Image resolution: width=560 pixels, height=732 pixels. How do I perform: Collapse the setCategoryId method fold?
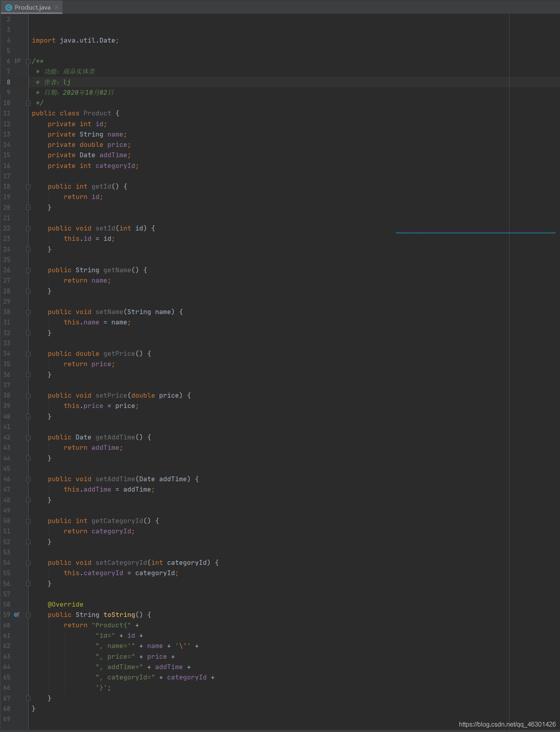click(28, 563)
